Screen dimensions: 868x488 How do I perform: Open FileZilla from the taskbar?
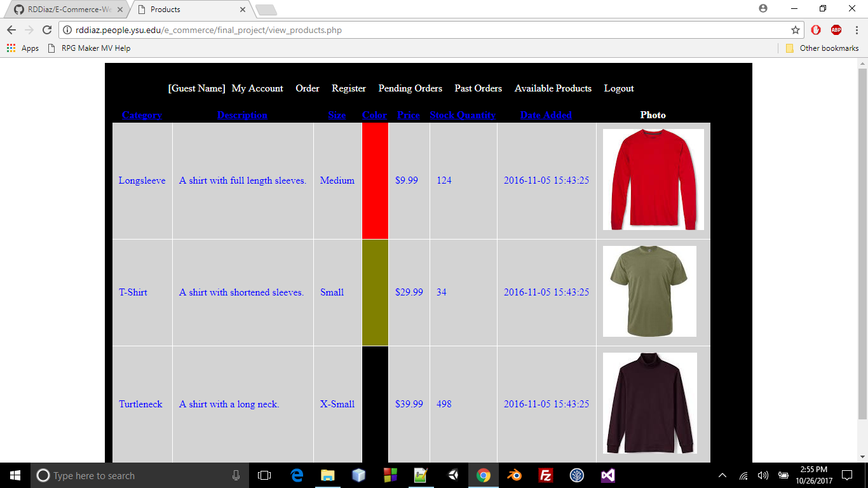tap(545, 475)
